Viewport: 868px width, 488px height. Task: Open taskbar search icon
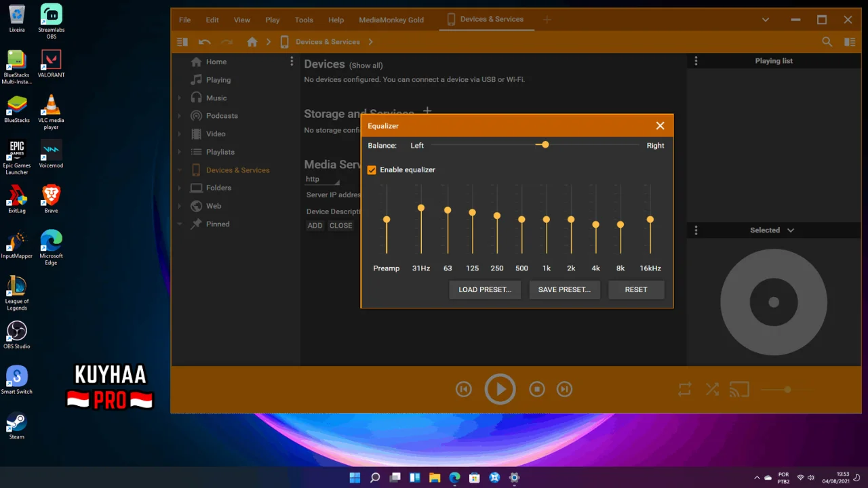pos(375,478)
